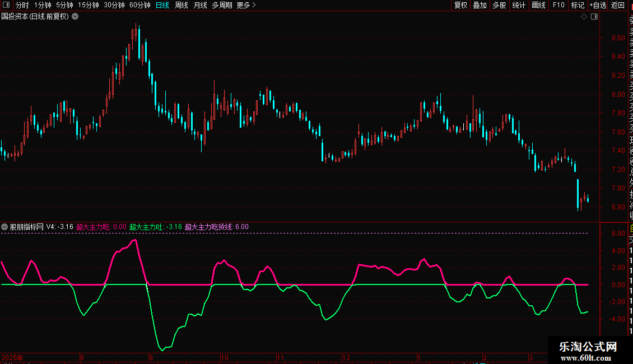Click the 多周期 multi-period view
Image resolution: width=633 pixels, height=364 pixels.
pos(222,5)
